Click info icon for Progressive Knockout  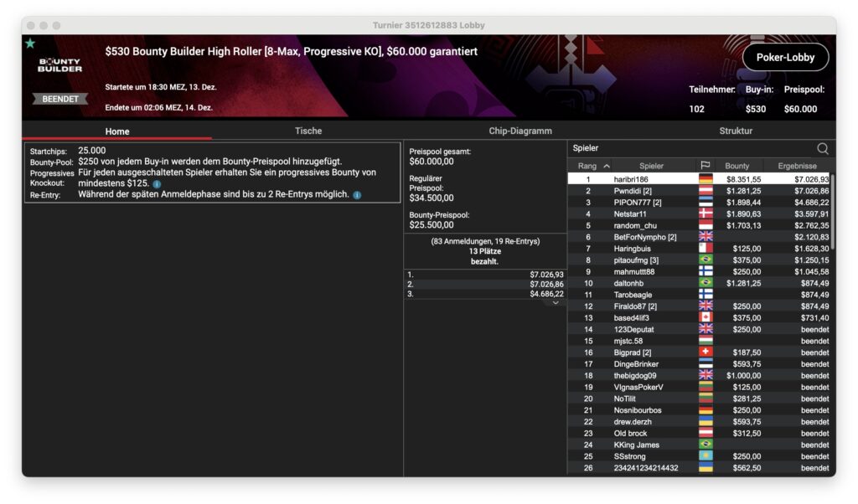pos(157,183)
